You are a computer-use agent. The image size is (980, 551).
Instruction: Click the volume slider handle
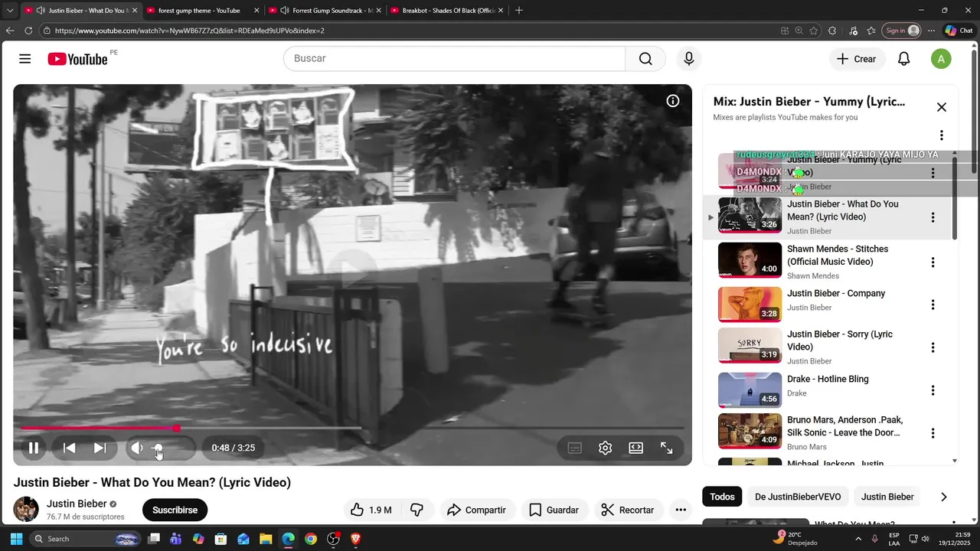point(158,448)
